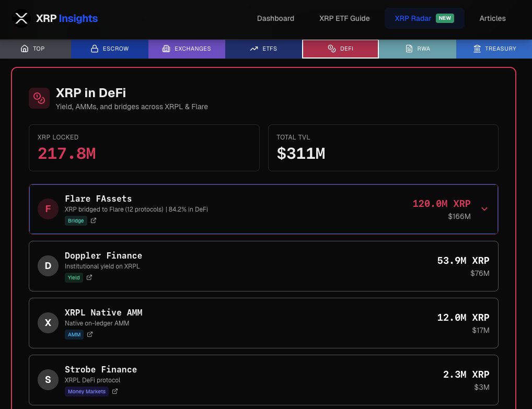The image size is (532, 409).
Task: Select the DEFI tab
Action: click(x=340, y=49)
